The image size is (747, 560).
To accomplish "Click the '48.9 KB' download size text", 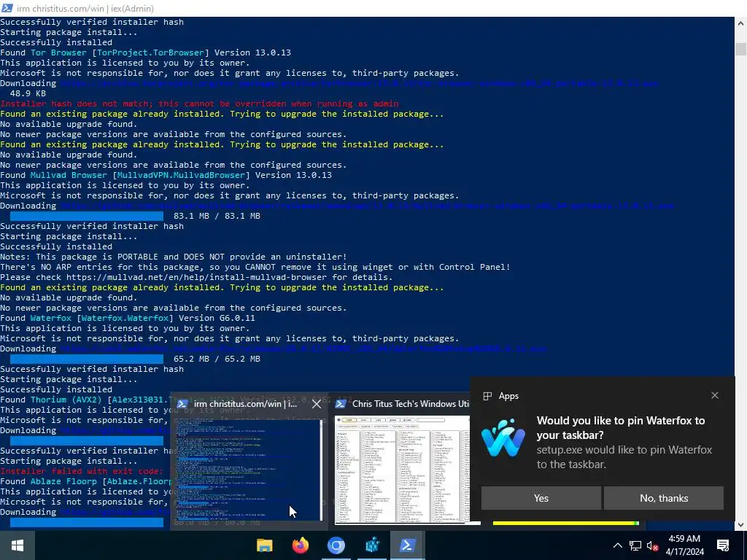I will coord(28,93).
